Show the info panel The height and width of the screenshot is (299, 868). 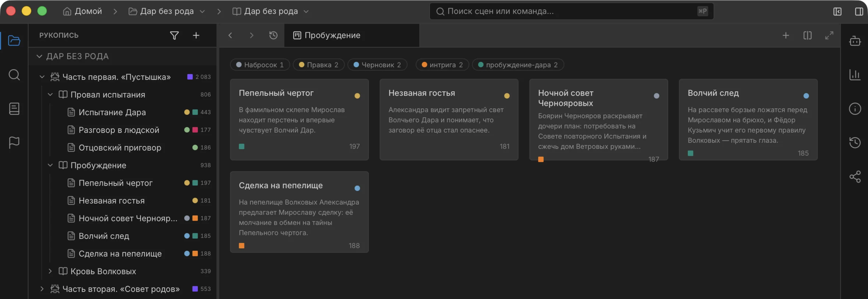[855, 109]
